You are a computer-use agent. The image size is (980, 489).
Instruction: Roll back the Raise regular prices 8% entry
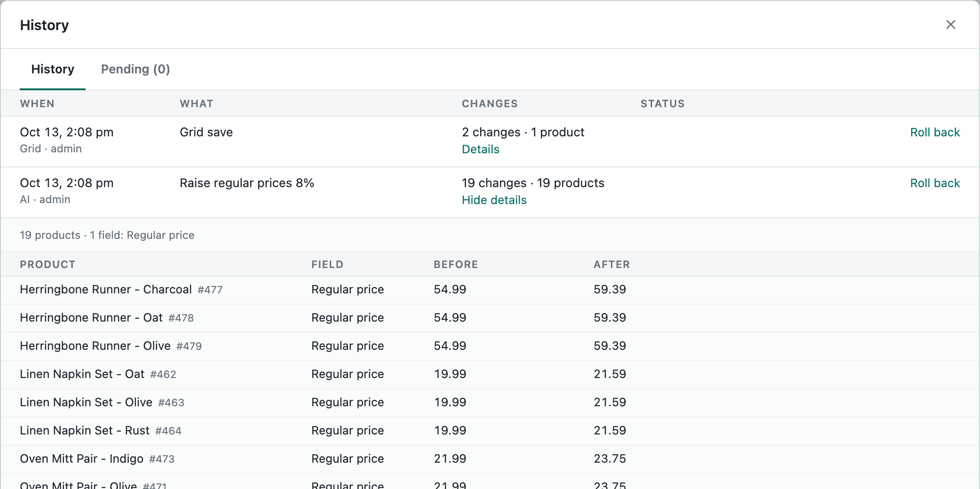(935, 183)
